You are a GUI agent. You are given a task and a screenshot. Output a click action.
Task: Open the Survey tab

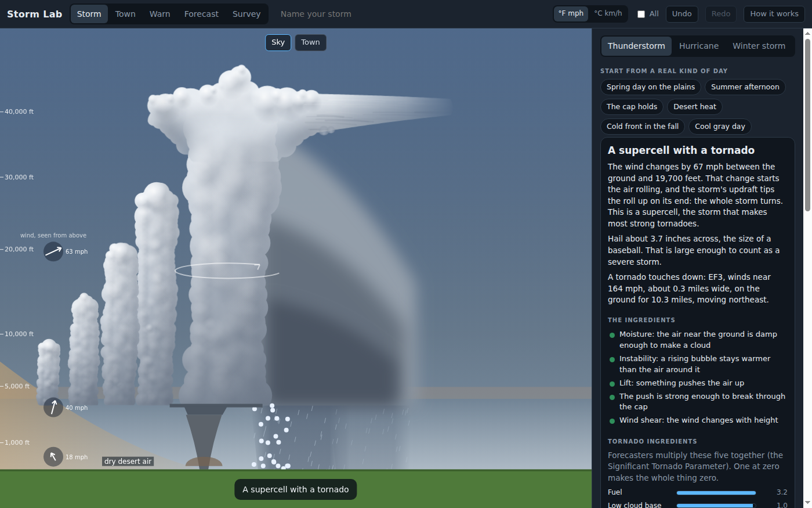point(246,14)
